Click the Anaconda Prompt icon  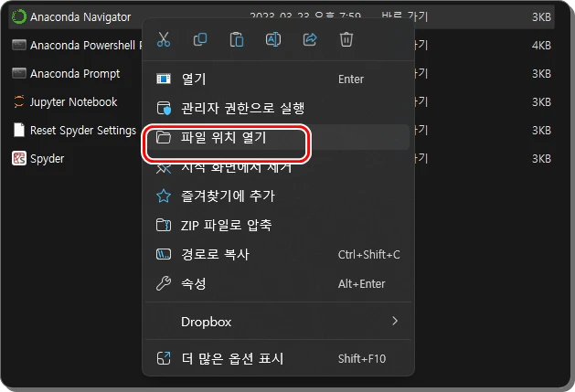18,73
